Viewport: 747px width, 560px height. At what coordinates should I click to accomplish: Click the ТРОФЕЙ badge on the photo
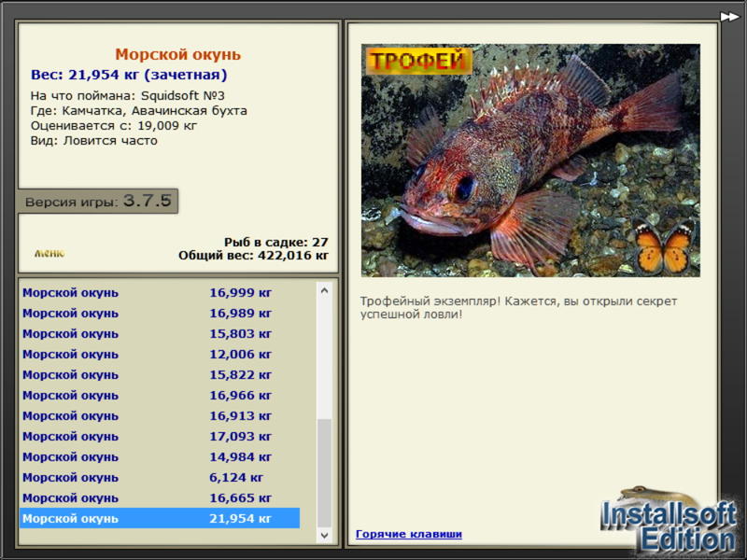(418, 61)
